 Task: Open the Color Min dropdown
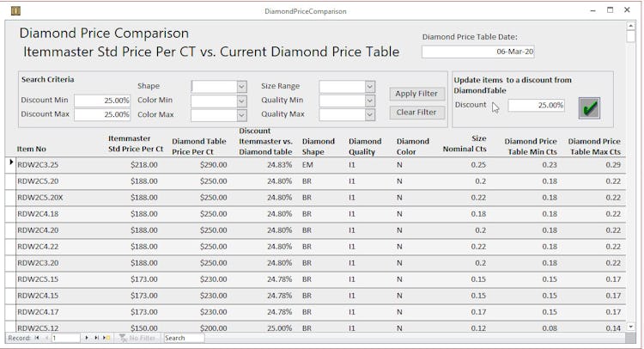pyautogui.click(x=241, y=101)
